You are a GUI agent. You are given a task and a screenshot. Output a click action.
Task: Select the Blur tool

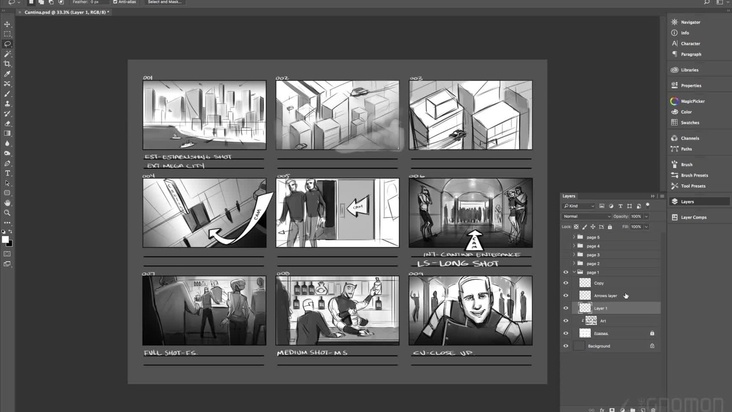coord(7,143)
